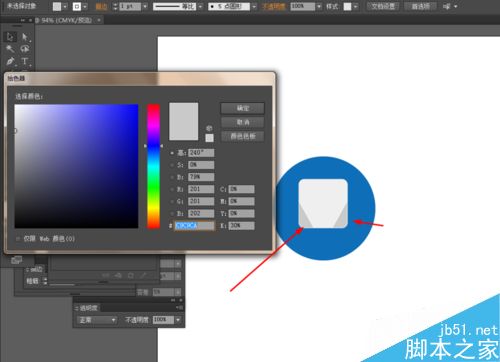Cancel the color picker dialog
This screenshot has width=500, height=362.
tap(242, 122)
